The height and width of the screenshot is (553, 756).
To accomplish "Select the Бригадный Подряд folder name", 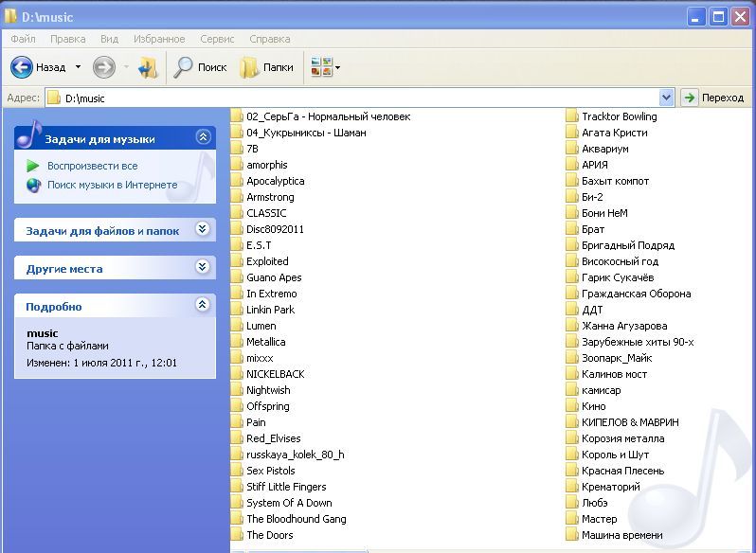I will 628,245.
